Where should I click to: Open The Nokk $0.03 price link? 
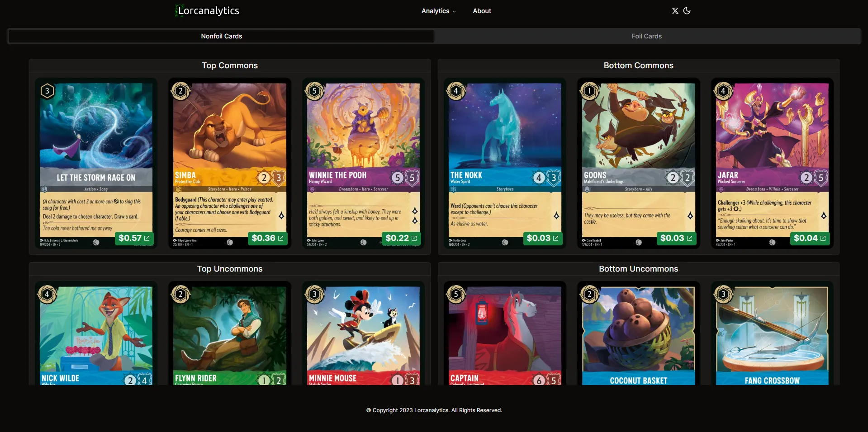coord(542,238)
